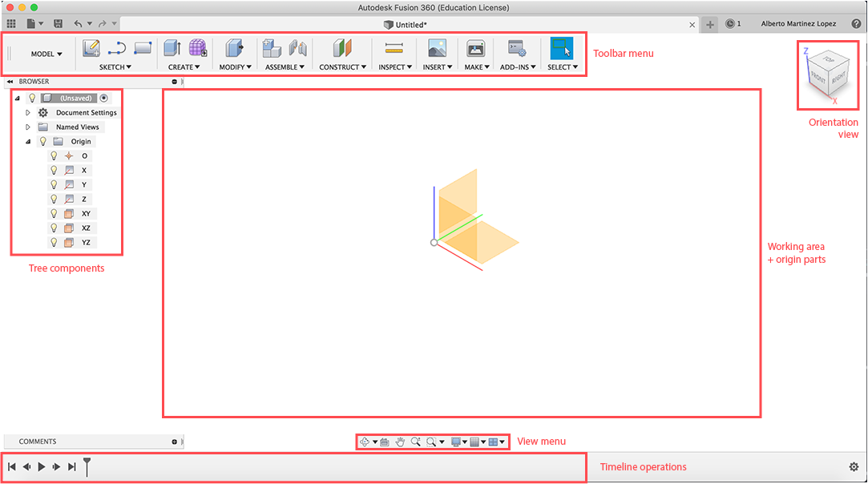Hide the X axis lightbulb

click(54, 170)
